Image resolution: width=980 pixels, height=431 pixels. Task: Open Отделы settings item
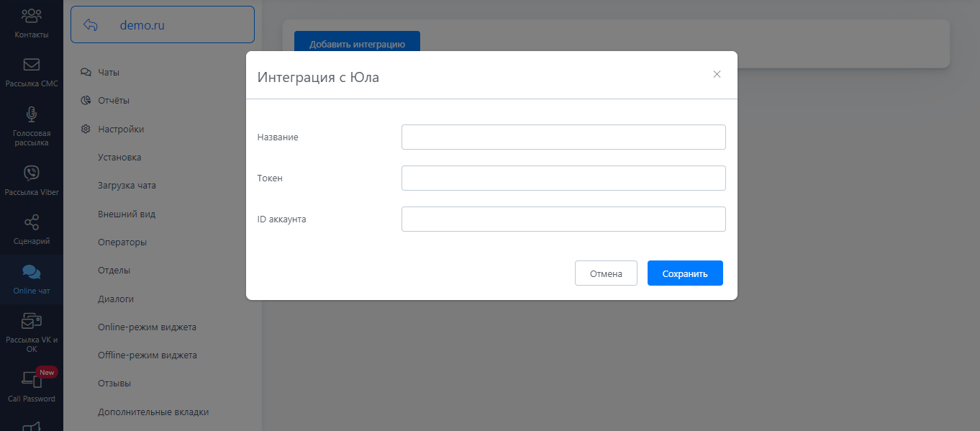pyautogui.click(x=114, y=271)
